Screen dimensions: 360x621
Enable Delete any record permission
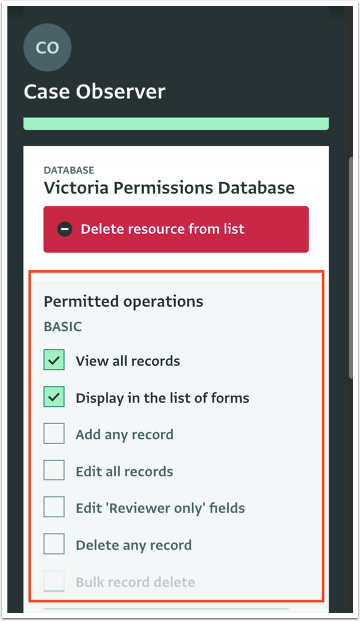54,544
